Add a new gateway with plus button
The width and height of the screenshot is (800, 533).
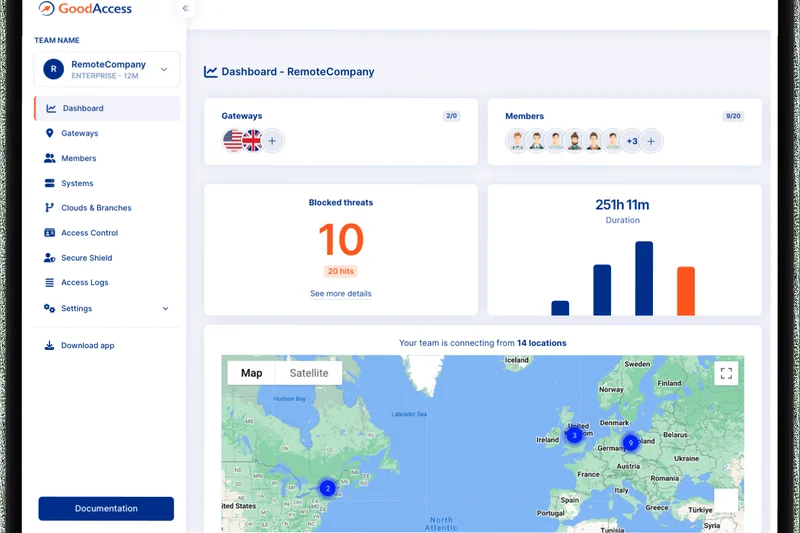click(272, 141)
